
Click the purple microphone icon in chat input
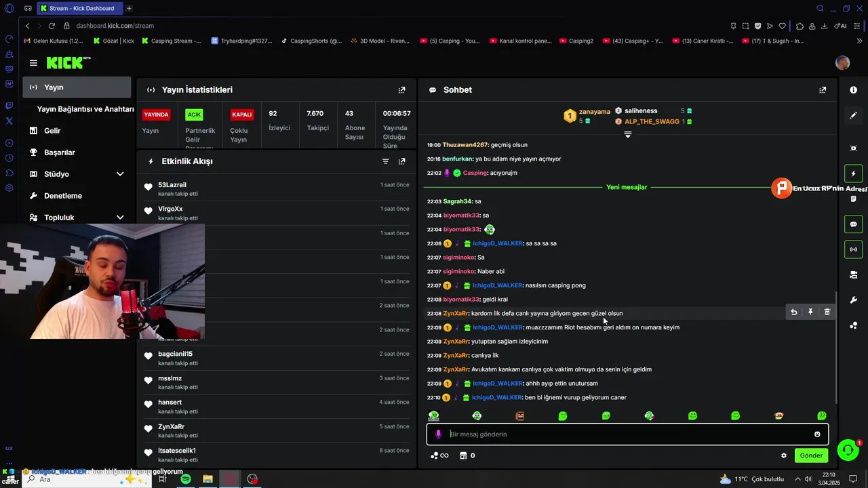pos(438,434)
